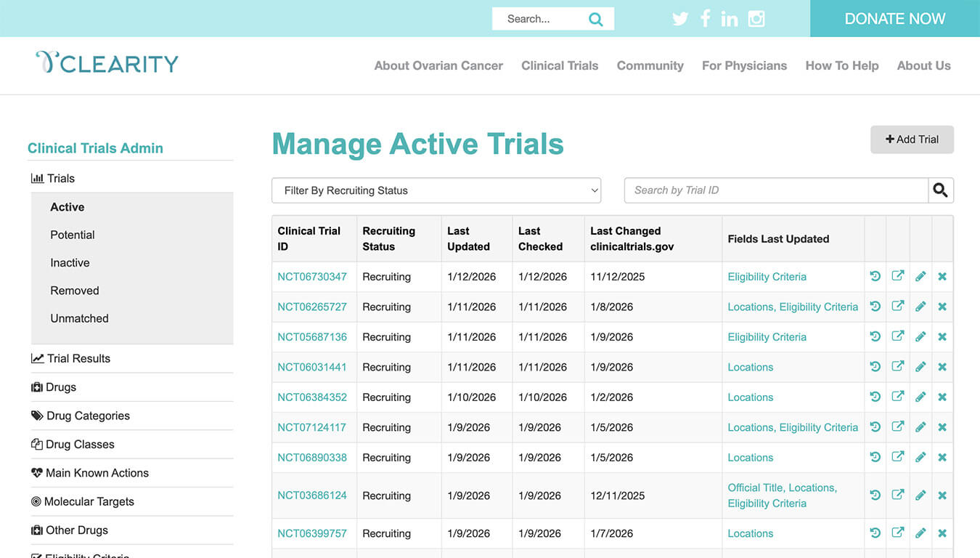This screenshot has height=558, width=980.
Task: Open the LinkedIn social icon
Action: pos(729,19)
